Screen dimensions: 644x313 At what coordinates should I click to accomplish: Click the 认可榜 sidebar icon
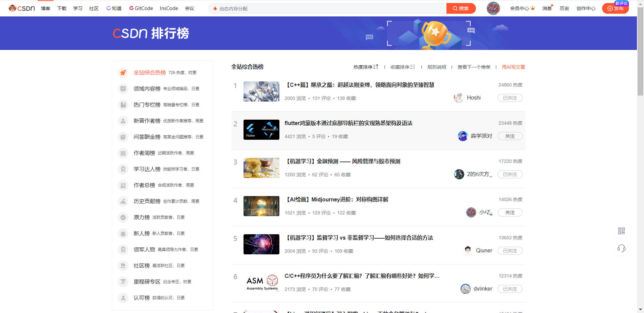coord(123,298)
